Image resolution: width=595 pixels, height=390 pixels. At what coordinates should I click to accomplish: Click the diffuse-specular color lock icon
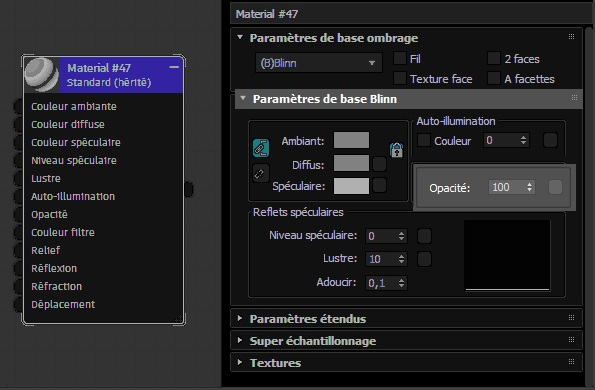pos(261,174)
